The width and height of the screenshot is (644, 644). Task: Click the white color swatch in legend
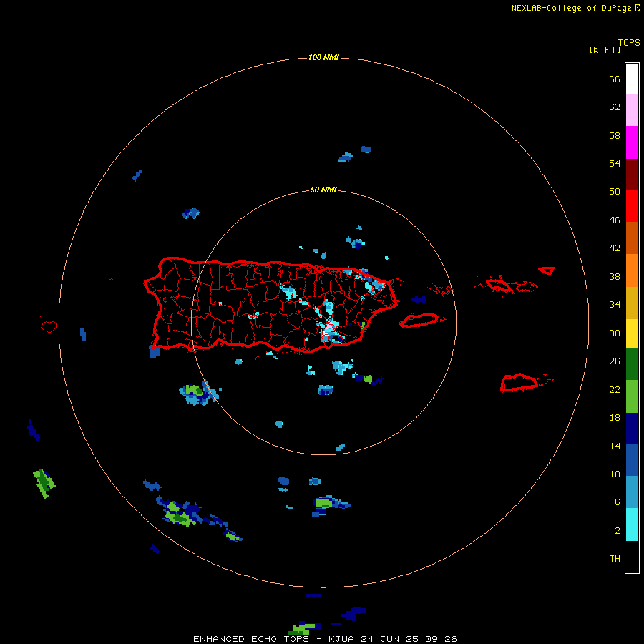pyautogui.click(x=632, y=79)
